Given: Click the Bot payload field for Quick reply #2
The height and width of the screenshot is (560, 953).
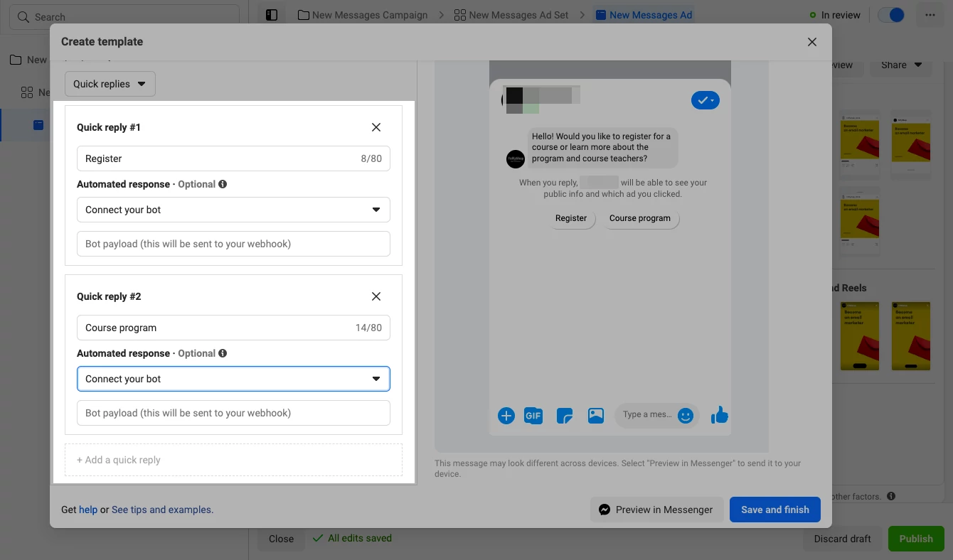Looking at the screenshot, I should [x=233, y=413].
